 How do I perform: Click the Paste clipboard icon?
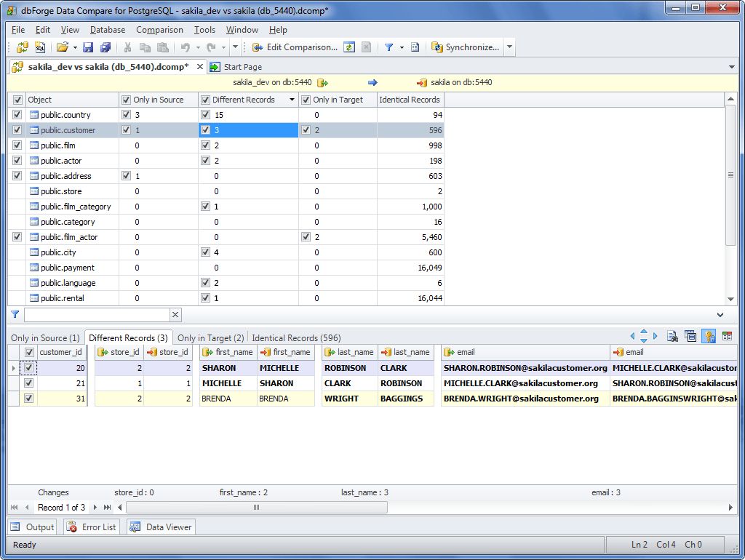(x=162, y=47)
